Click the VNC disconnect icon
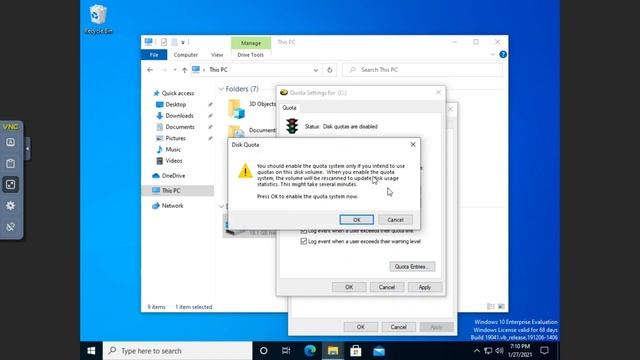Viewport: 640px width, 360px height. click(11, 227)
